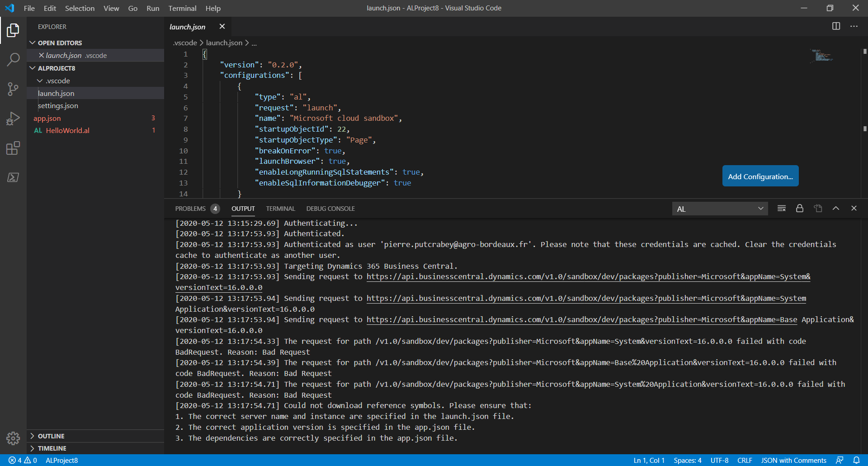
Task: Open the Help menu
Action: point(213,8)
